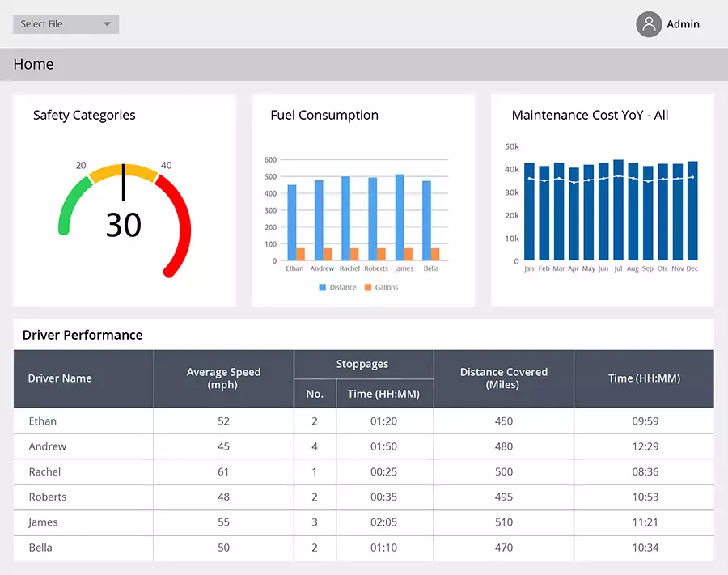The width and height of the screenshot is (728, 575).
Task: Click Bella's name in the table
Action: pyautogui.click(x=40, y=548)
